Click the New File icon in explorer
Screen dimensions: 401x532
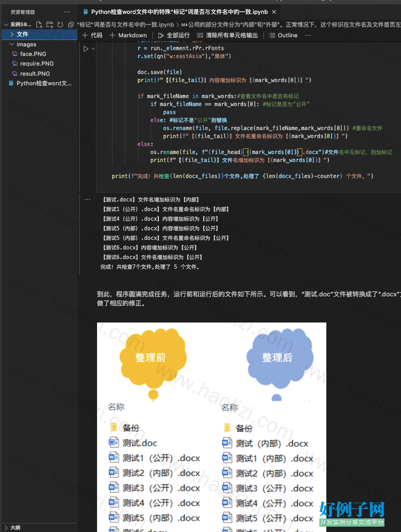click(x=39, y=25)
